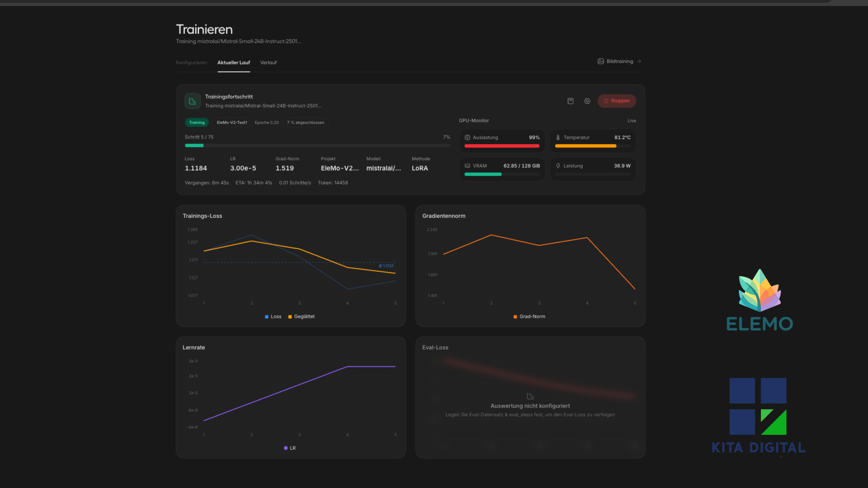Open training settings gear icon

click(587, 101)
